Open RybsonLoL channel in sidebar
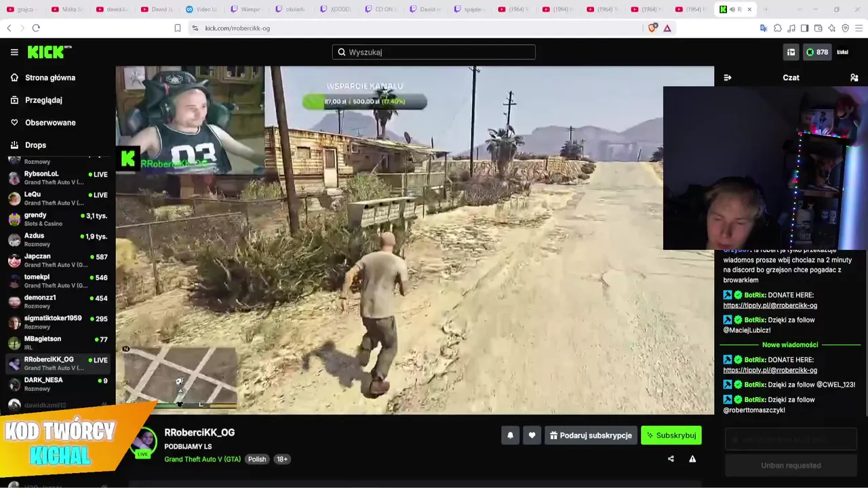868x488 pixels. [58, 178]
